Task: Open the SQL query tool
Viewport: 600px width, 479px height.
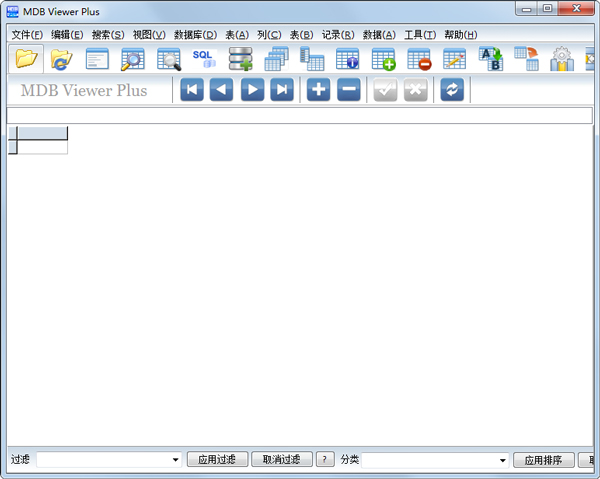Action: 204,59
